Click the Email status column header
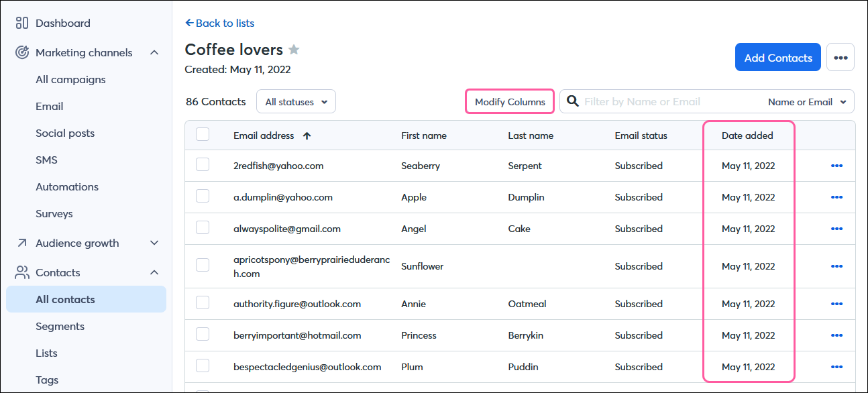Image resolution: width=868 pixels, height=393 pixels. click(641, 135)
